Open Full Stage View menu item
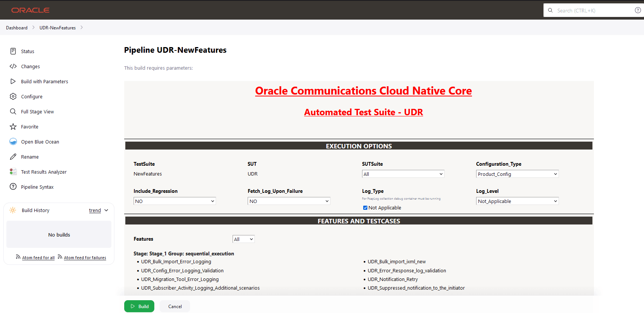644x313 pixels. coord(37,111)
